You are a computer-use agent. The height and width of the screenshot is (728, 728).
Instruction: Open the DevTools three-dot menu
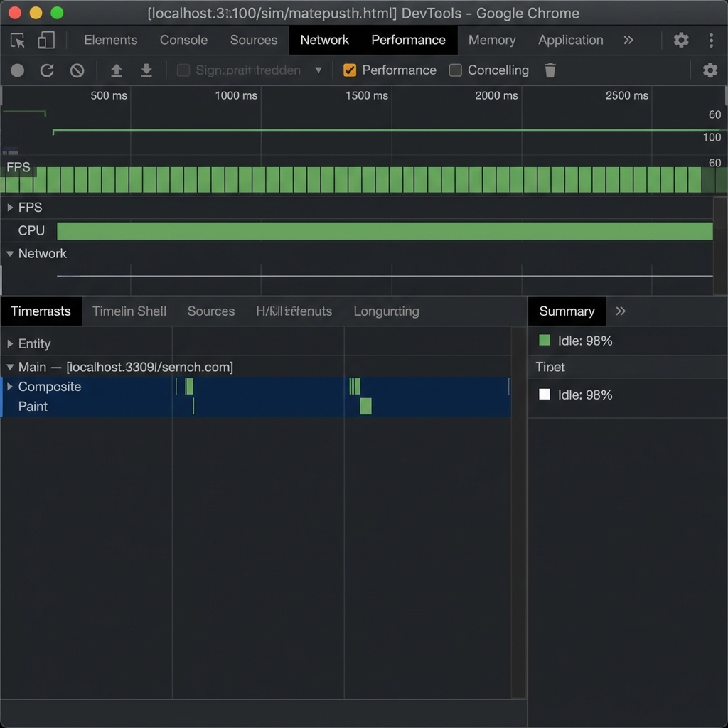711,41
